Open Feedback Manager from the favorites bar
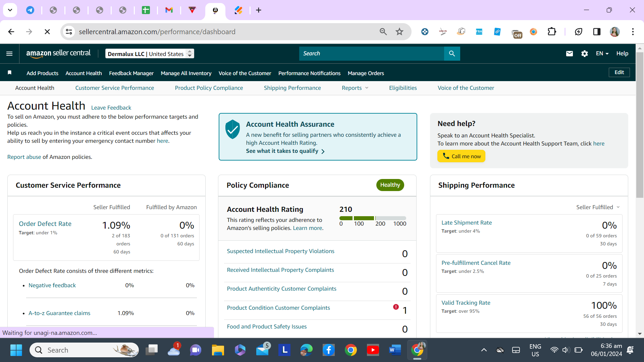 tap(131, 73)
